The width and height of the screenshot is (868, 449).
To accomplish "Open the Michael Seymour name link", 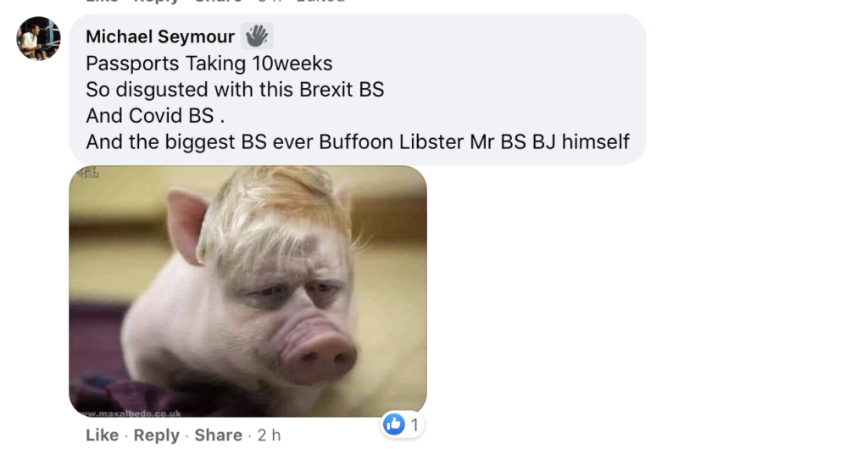I will [x=160, y=36].
